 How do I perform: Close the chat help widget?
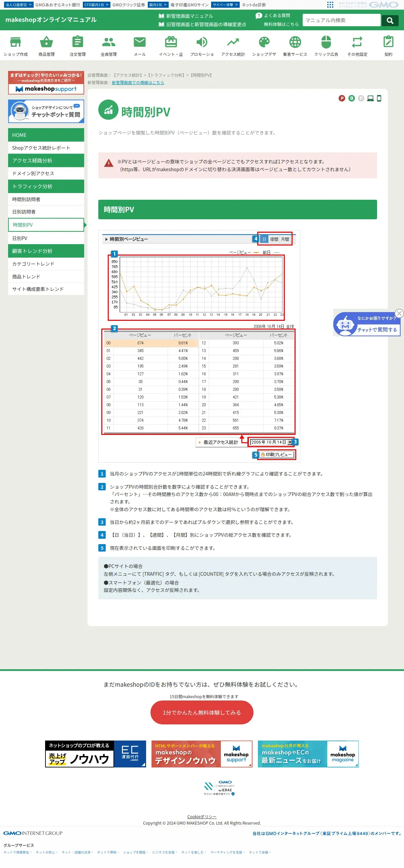pyautogui.click(x=399, y=313)
